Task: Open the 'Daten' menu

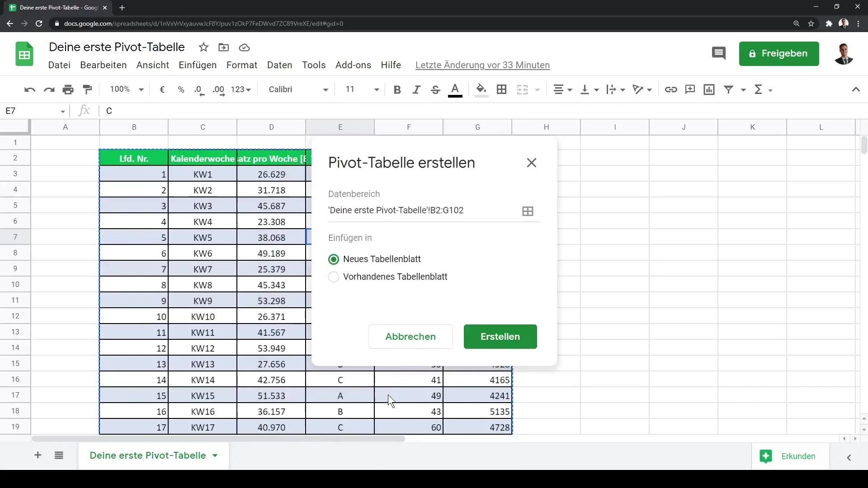Action: tap(279, 64)
